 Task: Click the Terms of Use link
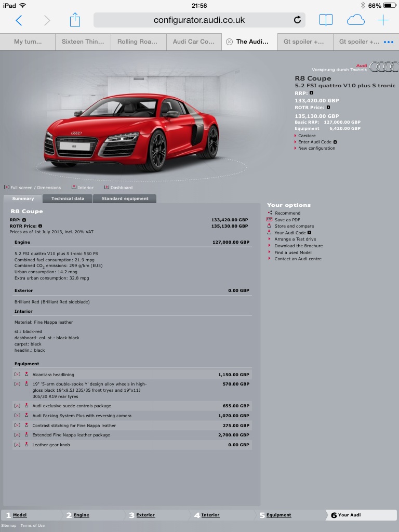click(33, 525)
